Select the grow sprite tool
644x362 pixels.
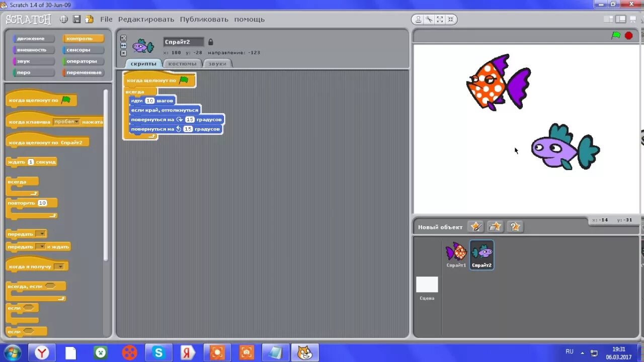coord(440,20)
